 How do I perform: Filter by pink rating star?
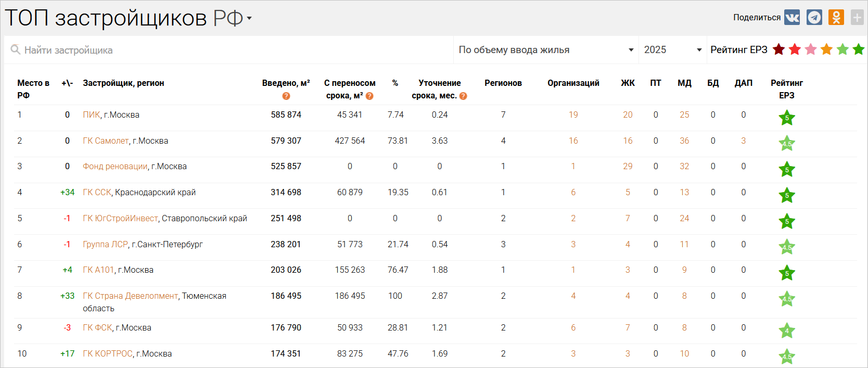pos(811,49)
